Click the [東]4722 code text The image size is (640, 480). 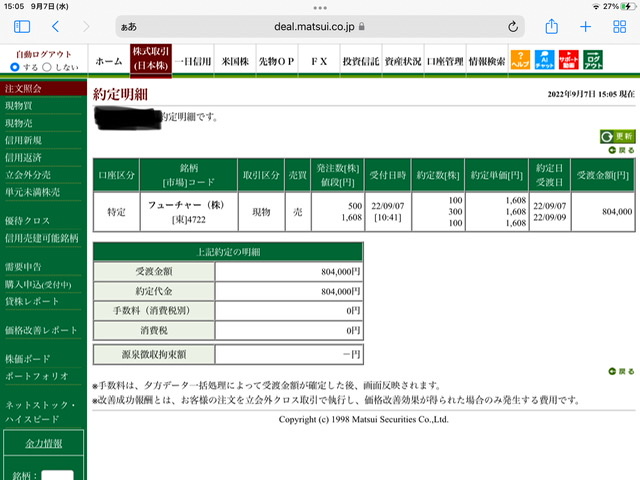[x=188, y=220]
